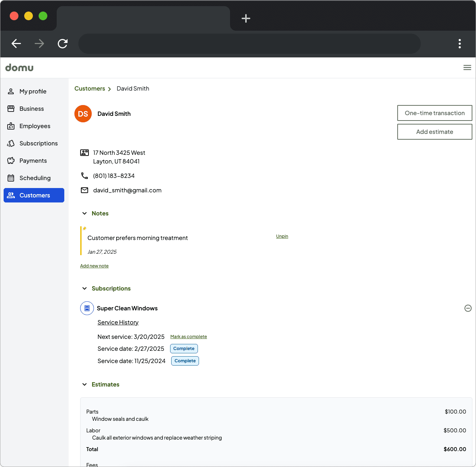Viewport: 476px width, 467px height.
Task: Click the Payments piggy bank icon
Action: pos(11,161)
